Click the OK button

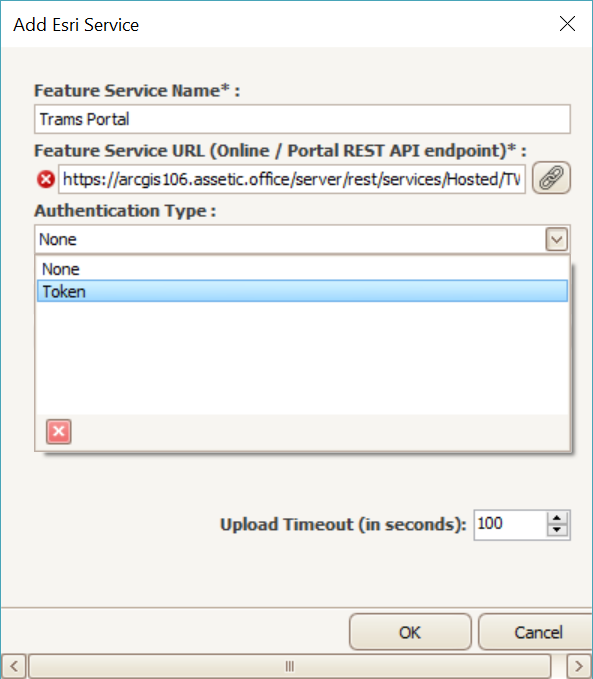[x=410, y=632]
